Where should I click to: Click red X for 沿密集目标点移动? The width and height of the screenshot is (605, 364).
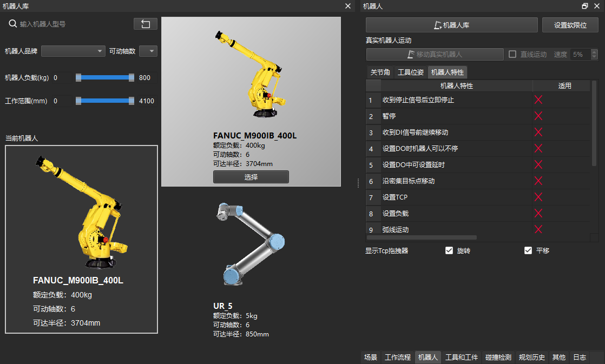pos(538,181)
